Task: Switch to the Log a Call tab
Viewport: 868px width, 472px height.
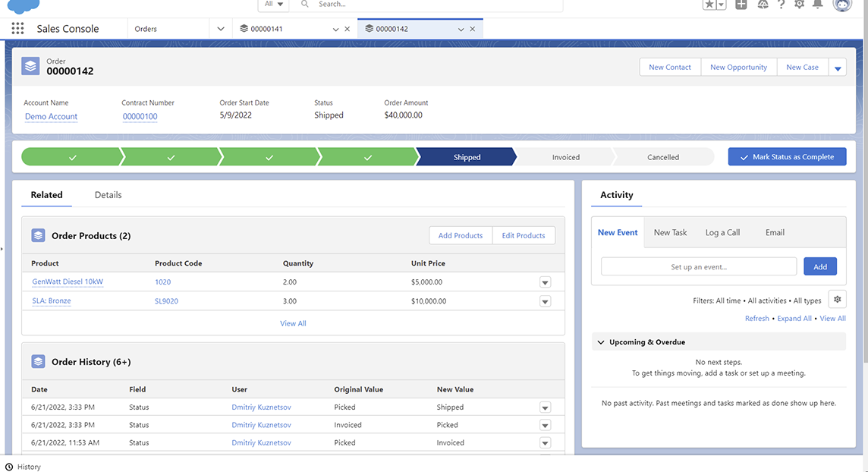Action: 722,232
